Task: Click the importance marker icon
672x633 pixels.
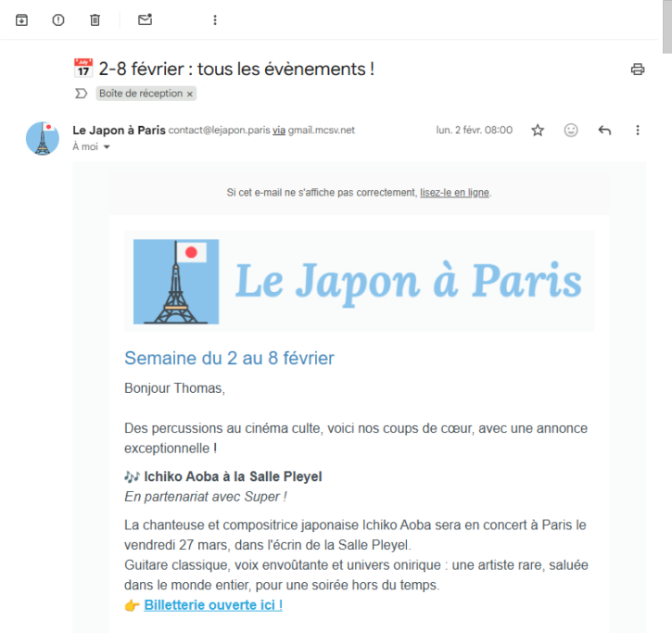Action: 81,94
